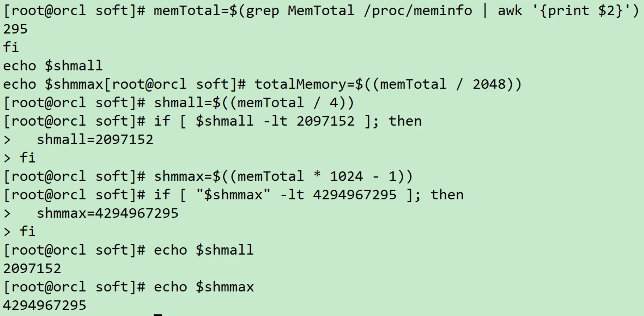Click the indented shmall=2097152 assignment line

[95, 140]
